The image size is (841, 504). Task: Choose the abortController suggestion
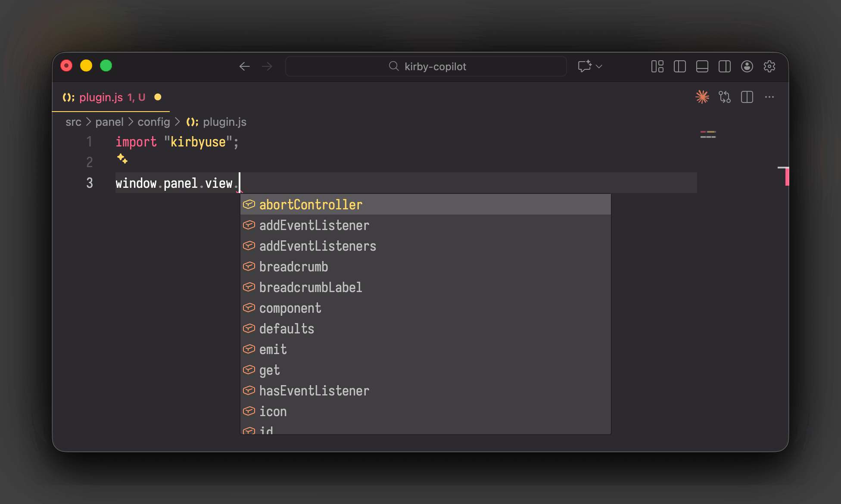[x=426, y=205]
